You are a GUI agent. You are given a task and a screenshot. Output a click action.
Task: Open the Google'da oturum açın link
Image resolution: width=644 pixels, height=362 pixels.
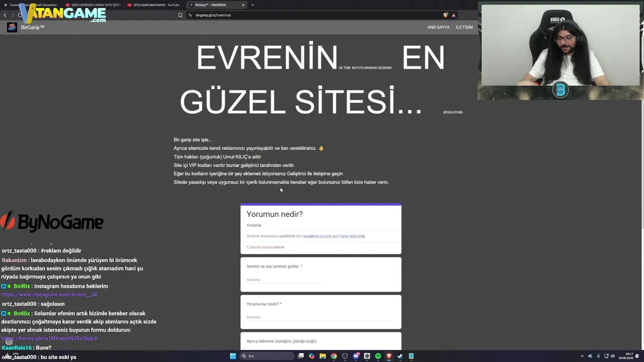point(320,236)
